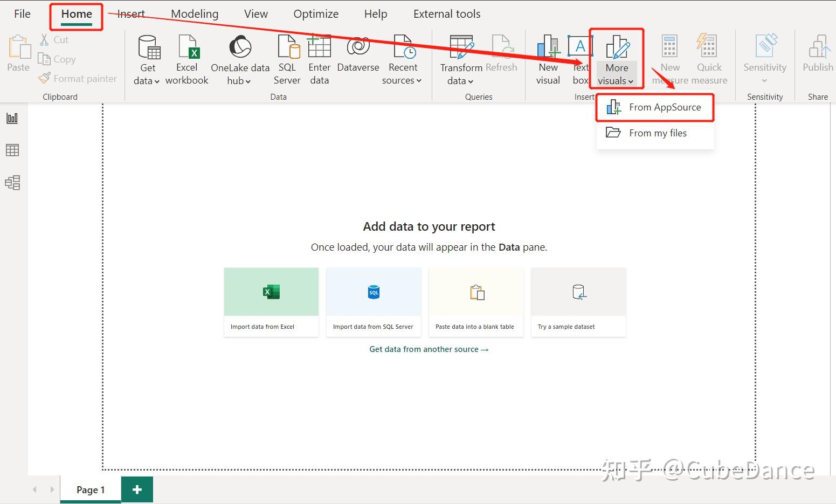Switch to Table view in the sidebar
Screen dimensions: 836x504
(12, 150)
